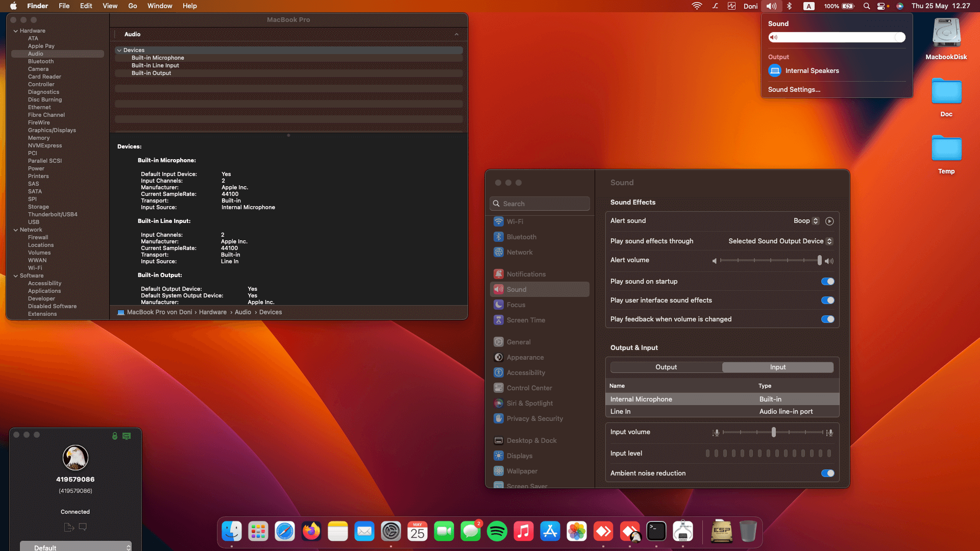The height and width of the screenshot is (551, 980).
Task: Click the Bluetooth icon in menu bar
Action: [x=789, y=6]
